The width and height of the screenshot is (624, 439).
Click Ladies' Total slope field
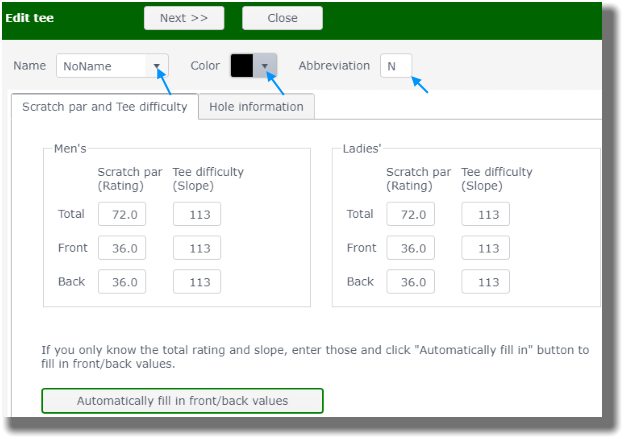(486, 214)
